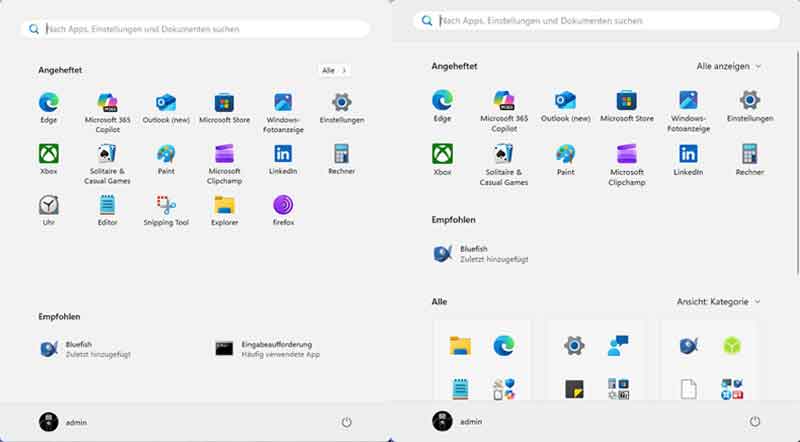
Task: Open Editor notepad icon in Alle category tile
Action: pyautogui.click(x=460, y=389)
